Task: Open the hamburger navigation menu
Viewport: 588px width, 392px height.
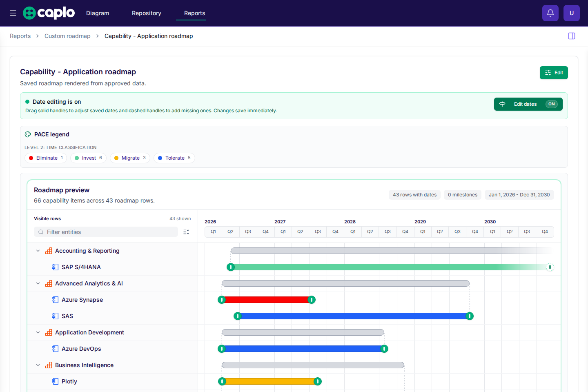Action: [x=13, y=13]
